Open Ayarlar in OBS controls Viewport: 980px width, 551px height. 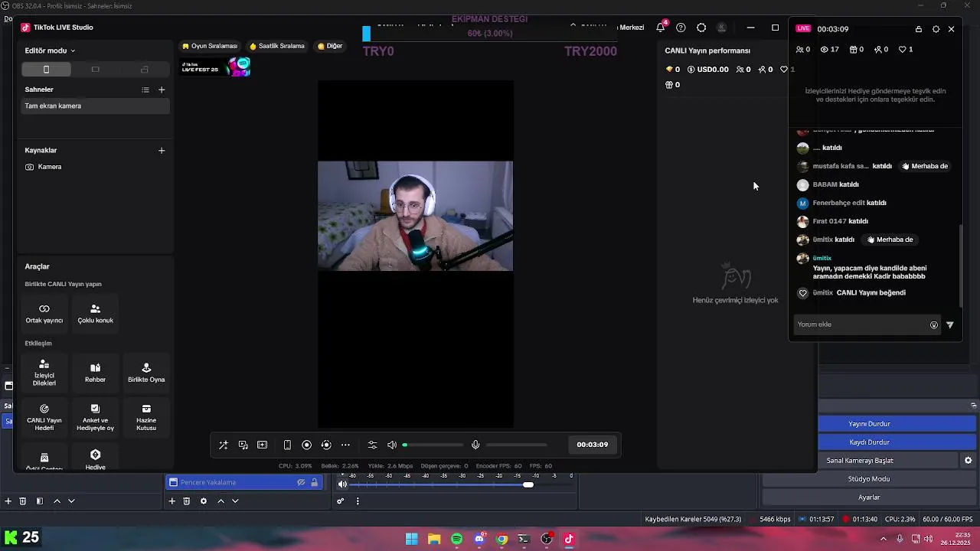coord(869,497)
